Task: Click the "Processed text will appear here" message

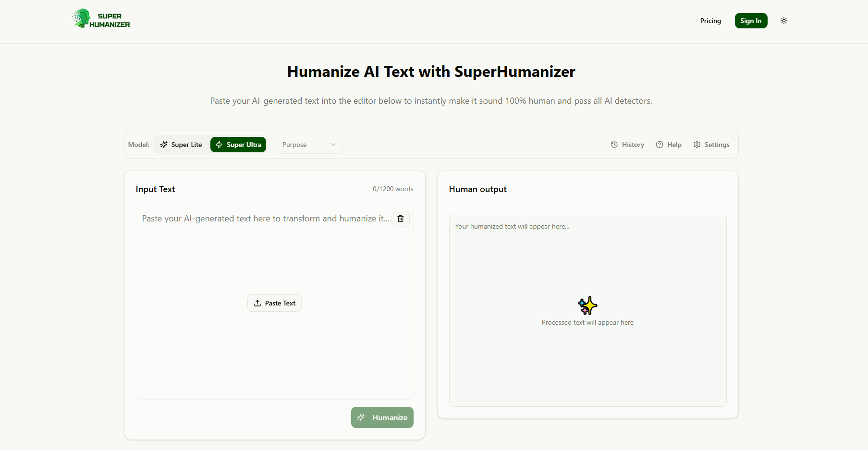Action: [x=587, y=322]
